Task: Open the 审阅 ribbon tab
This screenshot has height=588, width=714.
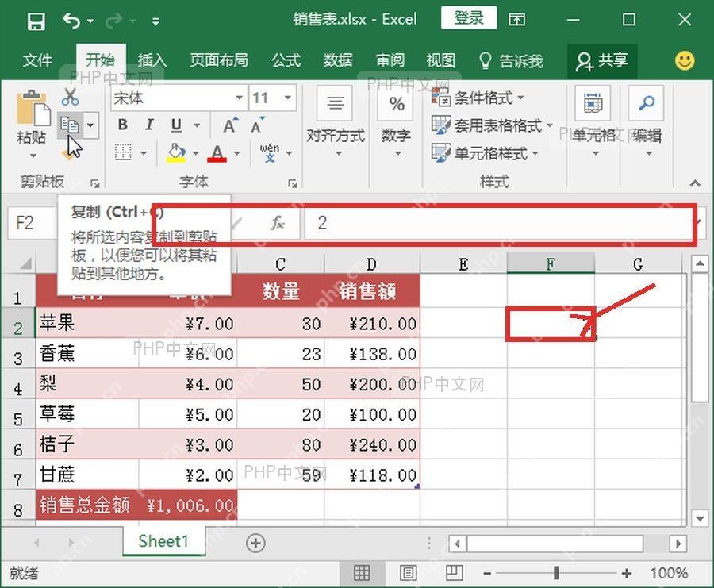Action: tap(390, 60)
